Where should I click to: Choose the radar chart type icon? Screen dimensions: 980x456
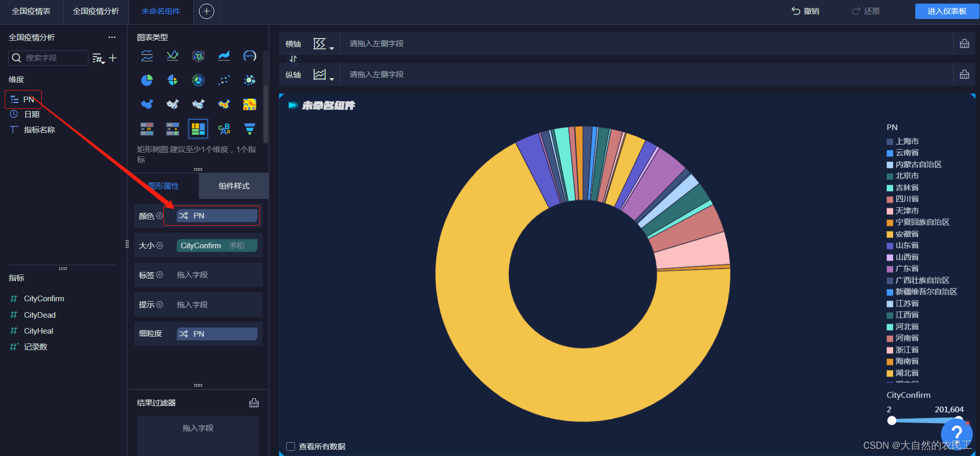(198, 56)
